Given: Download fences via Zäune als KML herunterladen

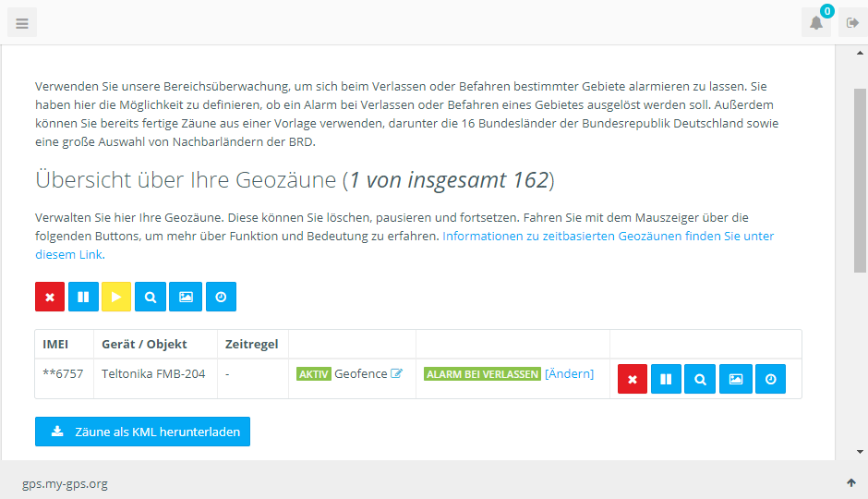Looking at the screenshot, I should [x=142, y=432].
